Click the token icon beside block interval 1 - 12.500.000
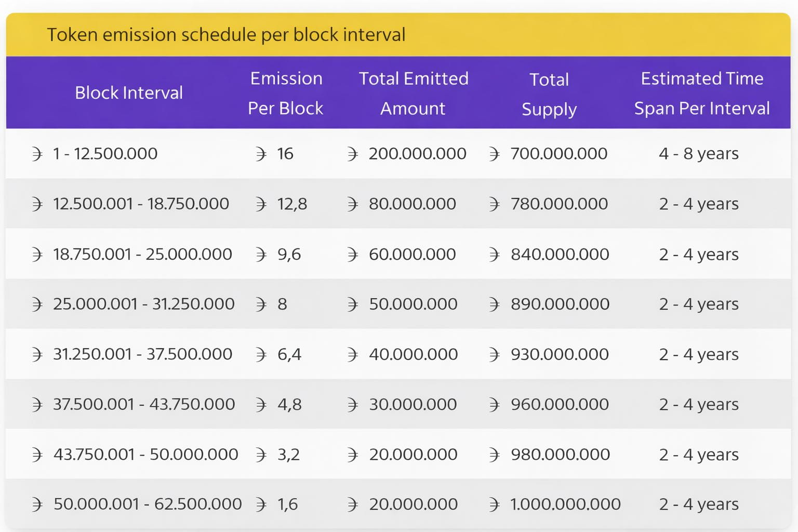Viewport: 798px width, 532px height. tap(36, 154)
